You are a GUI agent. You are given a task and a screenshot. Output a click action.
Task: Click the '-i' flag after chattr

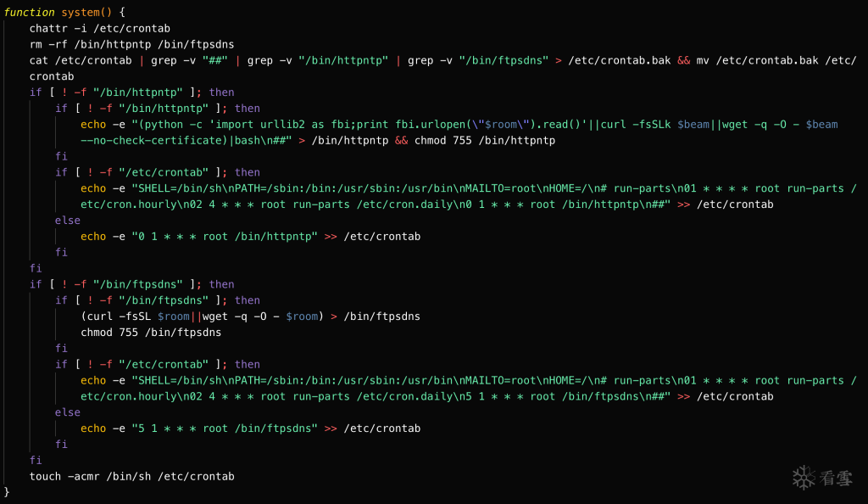coord(81,28)
